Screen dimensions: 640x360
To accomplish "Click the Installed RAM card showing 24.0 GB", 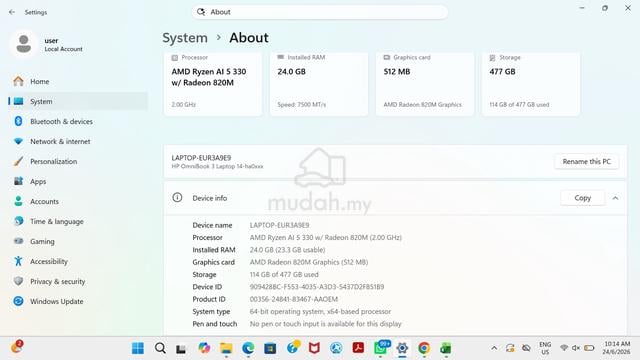I will click(319, 84).
